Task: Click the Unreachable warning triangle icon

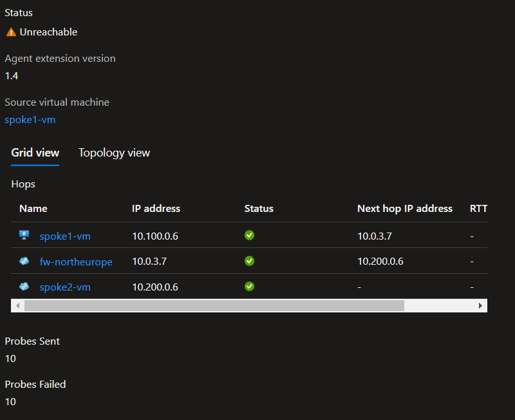Action: click(x=11, y=32)
